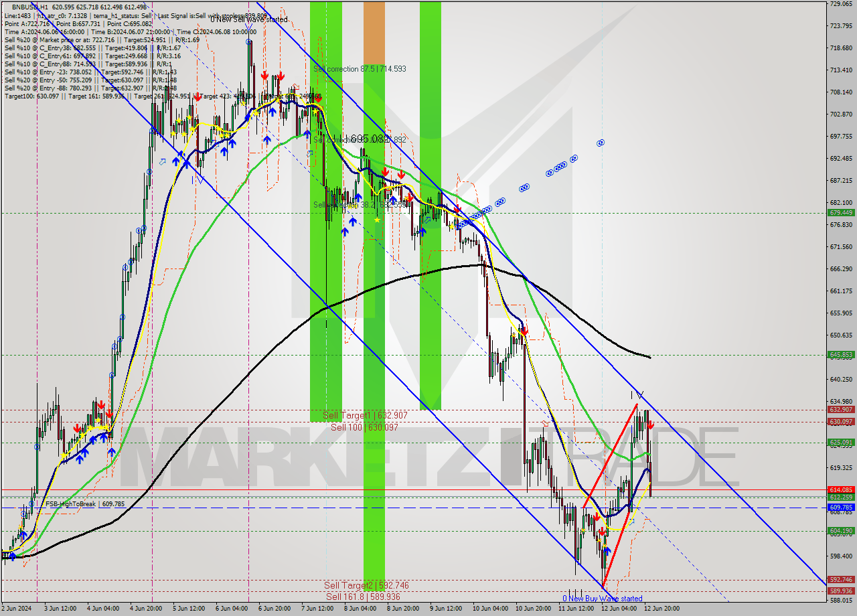Select the 'Sell %20 @ Entry -50: 755.209' row
The image size is (857, 616).
click(x=90, y=80)
